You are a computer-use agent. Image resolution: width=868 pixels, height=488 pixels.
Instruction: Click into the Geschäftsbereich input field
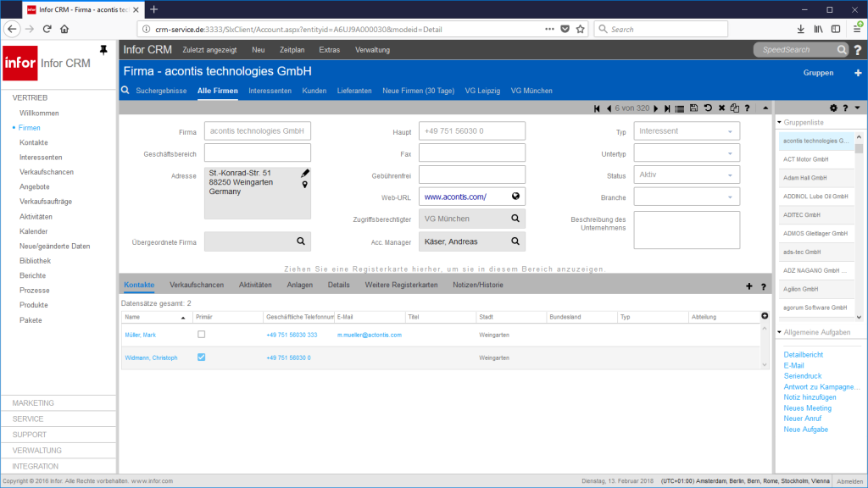click(x=259, y=152)
